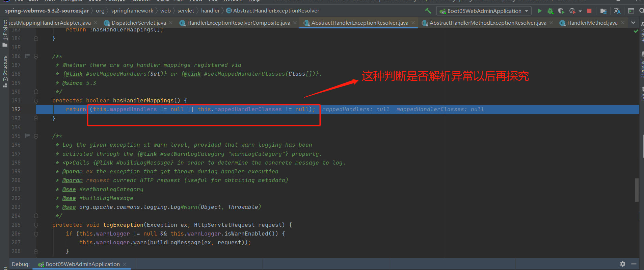This screenshot has height=270, width=644.
Task: Collapse the if block at line 206
Action: pos(36,234)
